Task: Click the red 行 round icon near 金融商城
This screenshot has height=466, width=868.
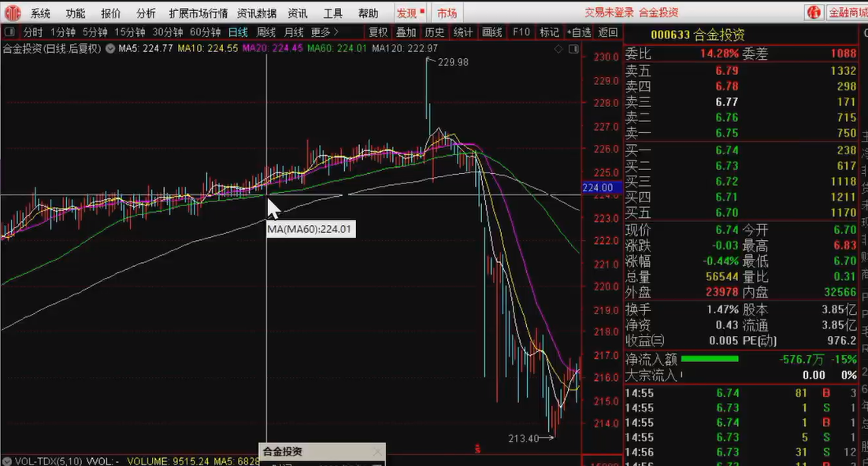Action: 814,13
